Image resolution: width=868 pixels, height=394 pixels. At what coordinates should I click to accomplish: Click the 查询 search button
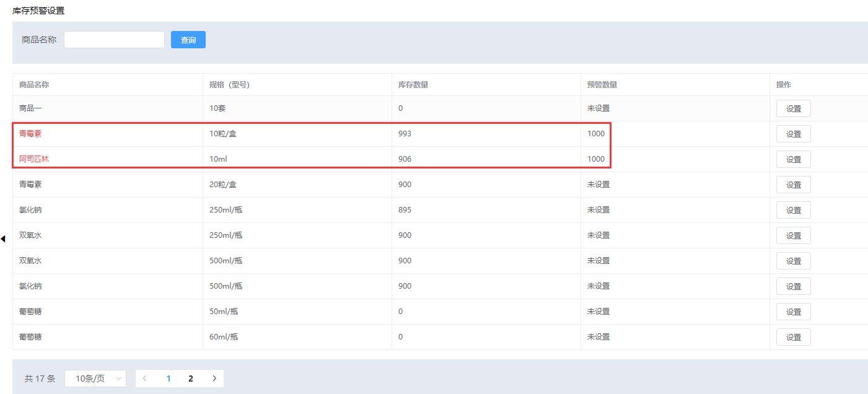(188, 40)
